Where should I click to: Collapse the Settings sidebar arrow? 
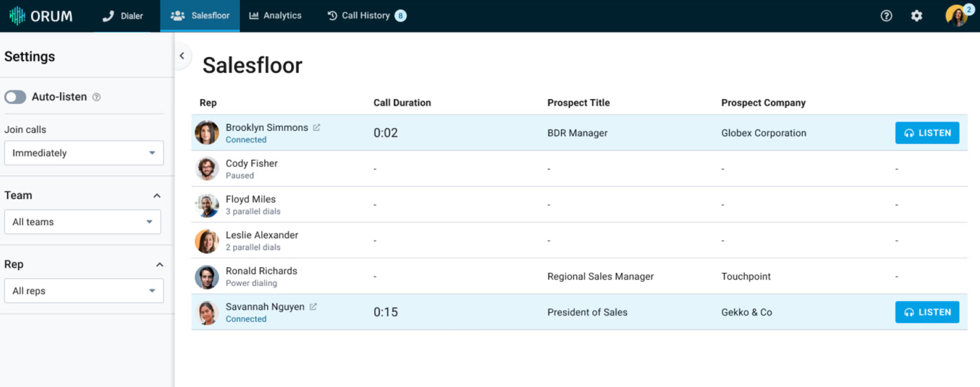click(182, 56)
